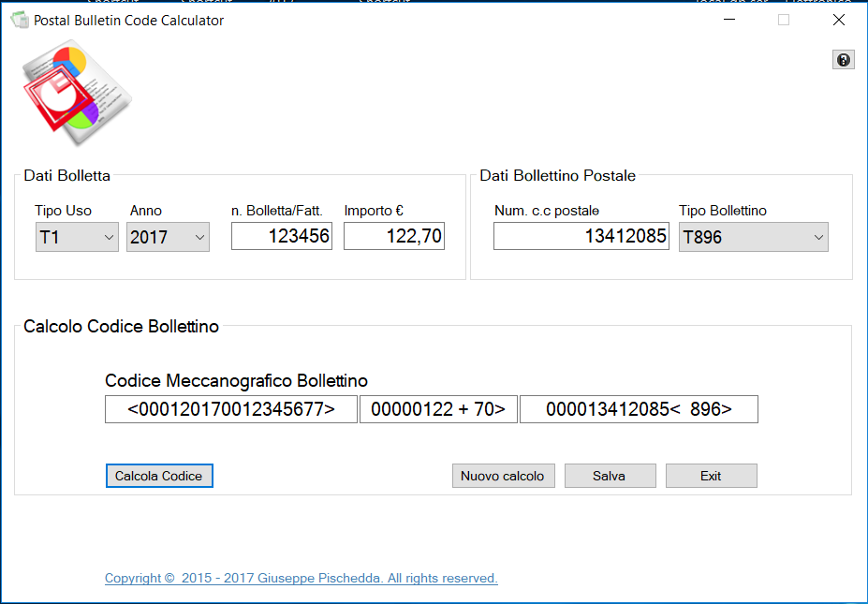Image resolution: width=868 pixels, height=604 pixels.
Task: Click the Importo € label
Action: coord(374,211)
